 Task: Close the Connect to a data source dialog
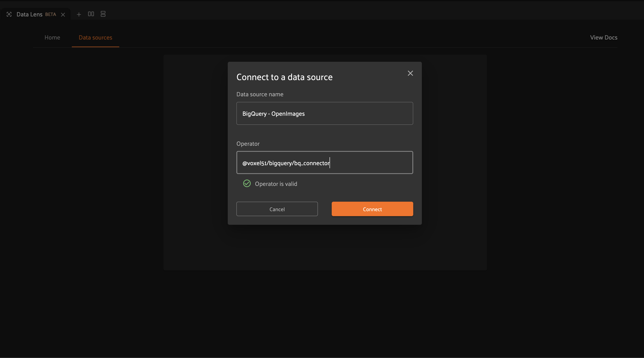click(410, 73)
